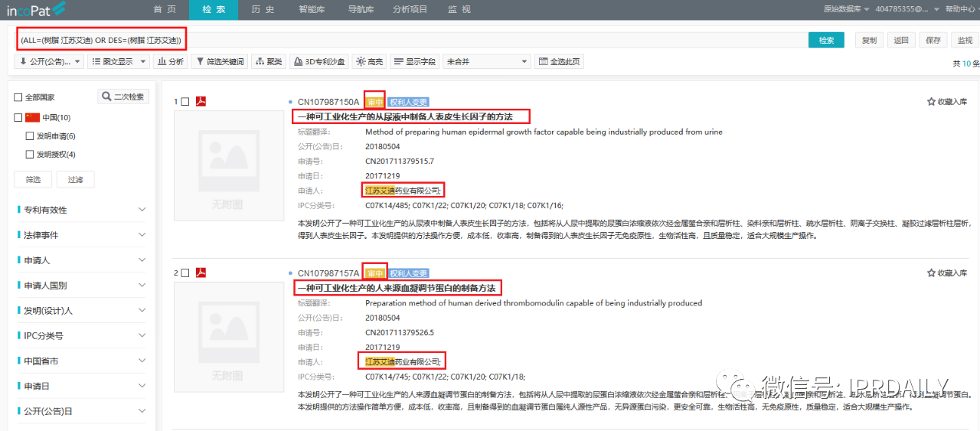Open the 历史 tab

coord(263,10)
